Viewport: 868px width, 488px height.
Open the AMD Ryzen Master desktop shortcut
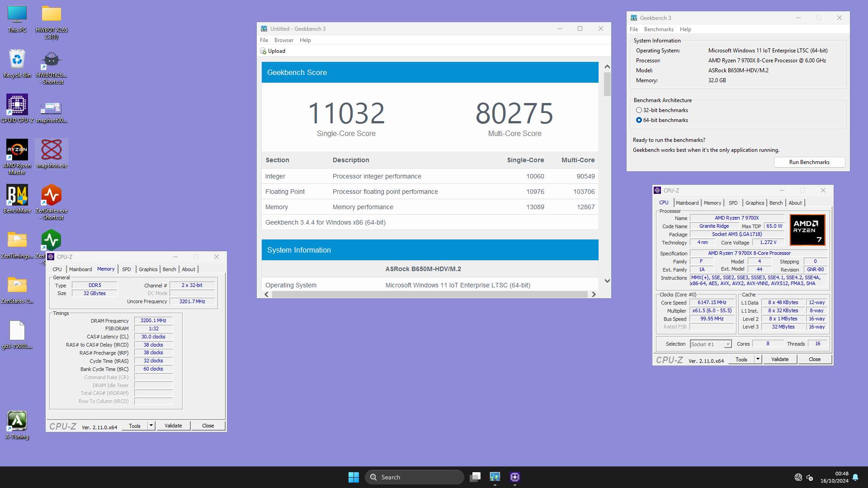[x=17, y=150]
